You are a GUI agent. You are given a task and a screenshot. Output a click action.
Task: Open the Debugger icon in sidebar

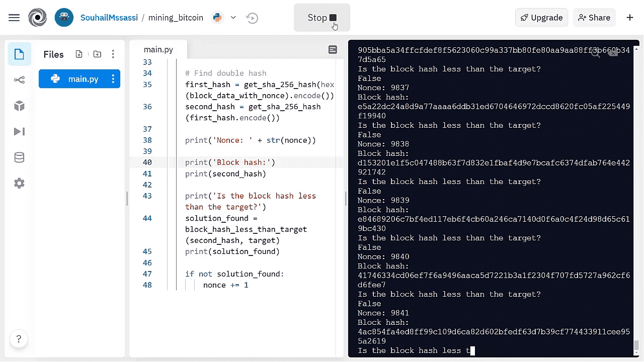click(19, 132)
